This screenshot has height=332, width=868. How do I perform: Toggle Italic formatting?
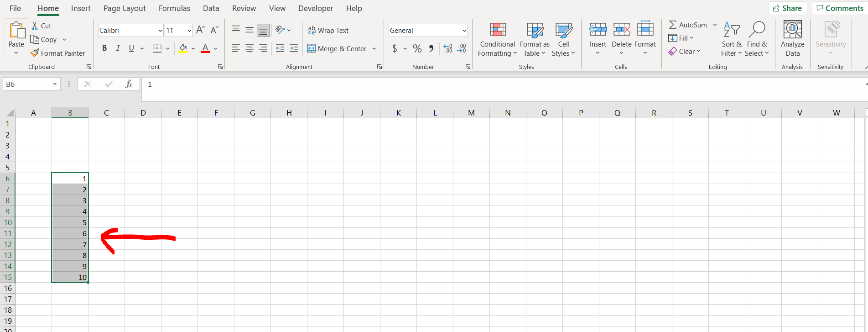[118, 48]
